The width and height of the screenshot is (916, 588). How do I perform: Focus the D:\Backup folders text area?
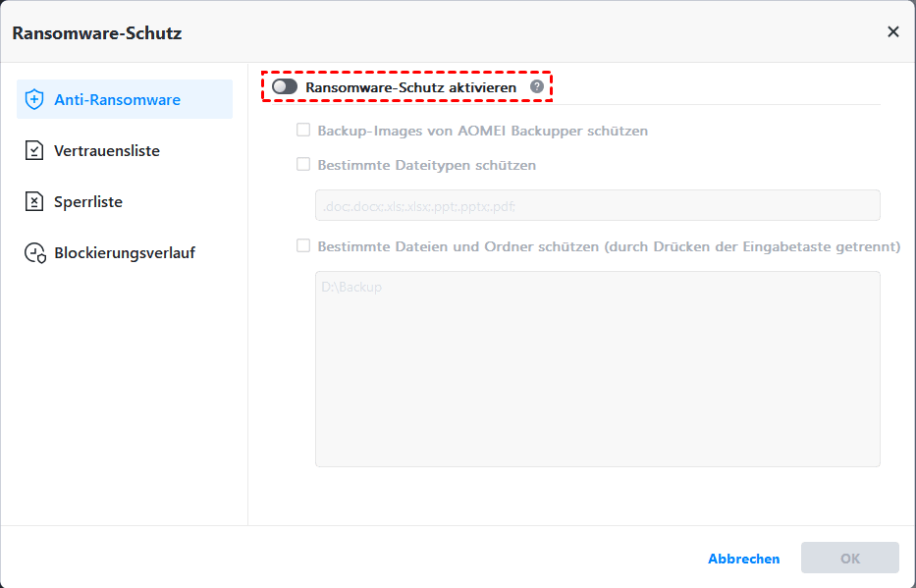click(x=597, y=368)
